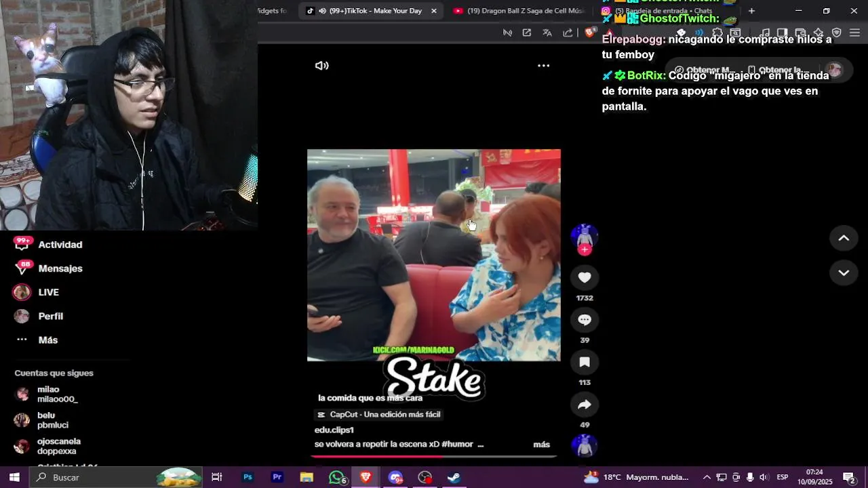Screen dimensions: 868x488
Task: Open Discord from the taskbar
Action: coord(395,477)
